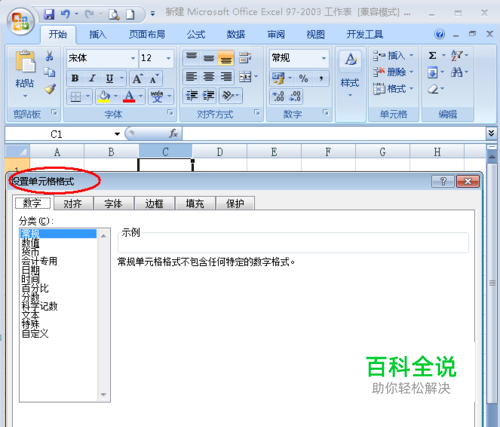Open 边框 tab in format dialog
This screenshot has width=500, height=427.
coord(154,203)
